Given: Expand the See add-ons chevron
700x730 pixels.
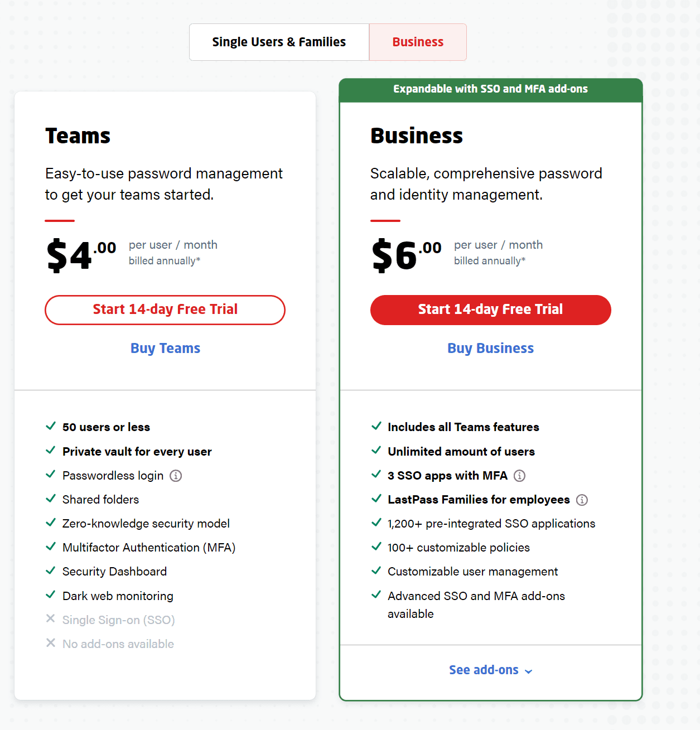Looking at the screenshot, I should tap(529, 671).
